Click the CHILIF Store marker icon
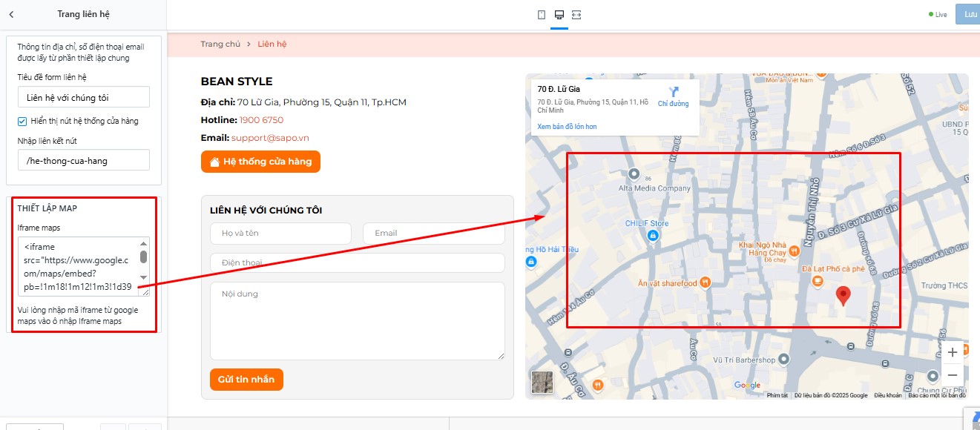This screenshot has height=430, width=980. pos(652,236)
